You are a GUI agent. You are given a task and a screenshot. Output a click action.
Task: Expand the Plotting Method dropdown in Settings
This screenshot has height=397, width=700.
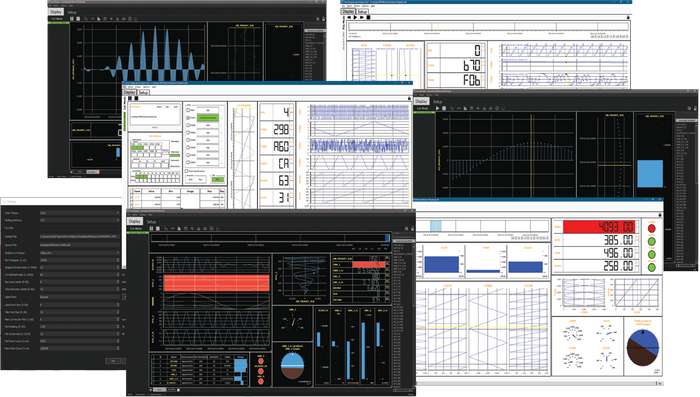(x=79, y=220)
